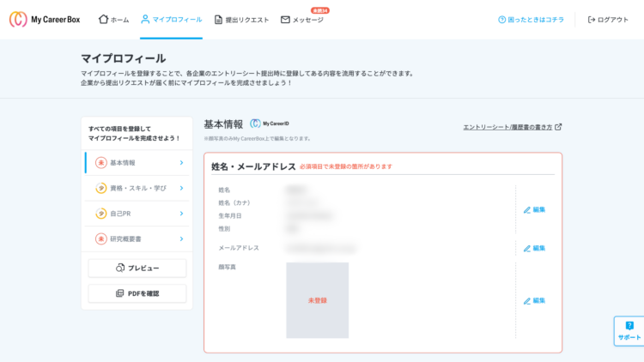Click the logout arrow icon
The image size is (644, 362).
coord(592,19)
